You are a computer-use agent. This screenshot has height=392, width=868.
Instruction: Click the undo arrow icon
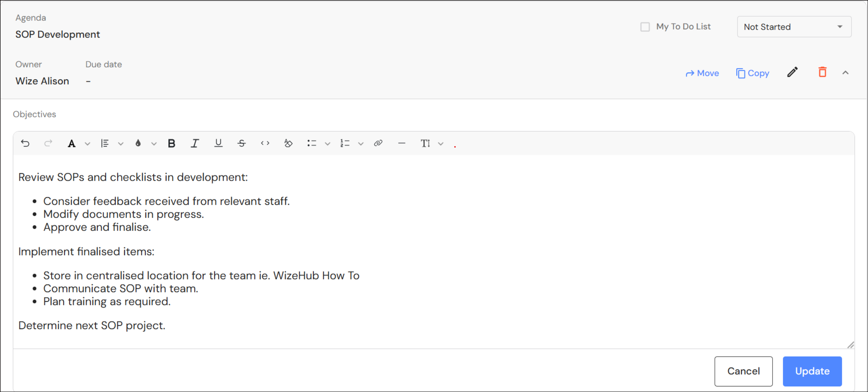(25, 143)
